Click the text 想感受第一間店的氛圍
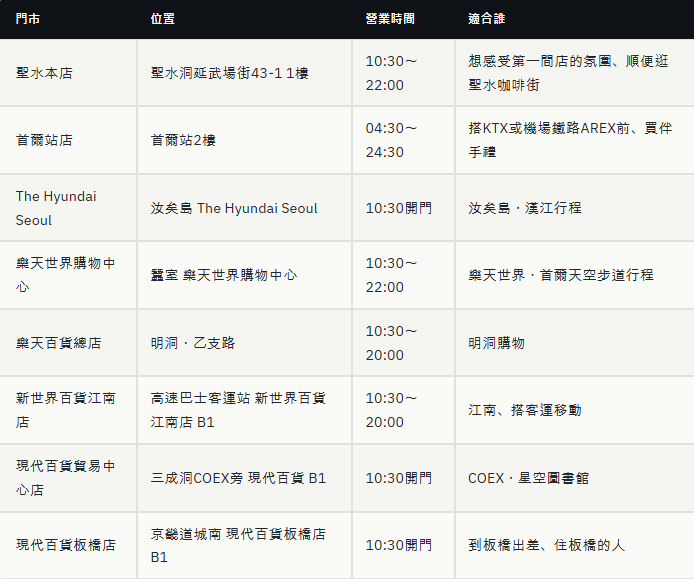 [x=540, y=61]
